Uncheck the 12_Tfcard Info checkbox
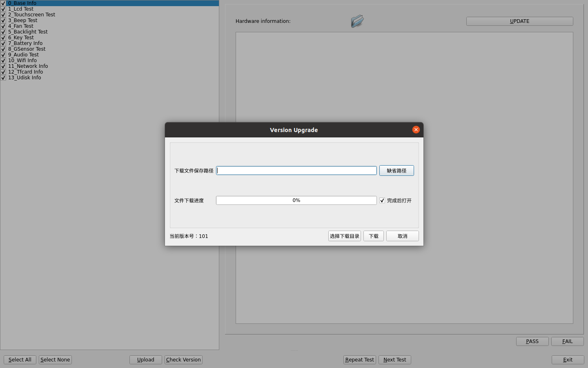 tap(3, 72)
